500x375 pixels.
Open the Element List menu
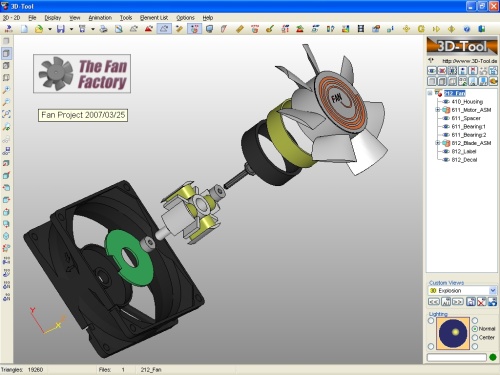tap(154, 18)
